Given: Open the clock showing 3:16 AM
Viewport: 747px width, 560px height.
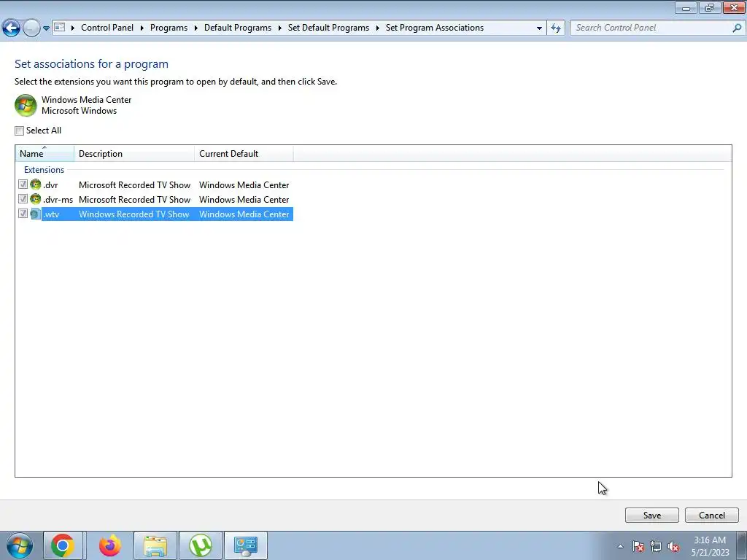Looking at the screenshot, I should point(711,545).
